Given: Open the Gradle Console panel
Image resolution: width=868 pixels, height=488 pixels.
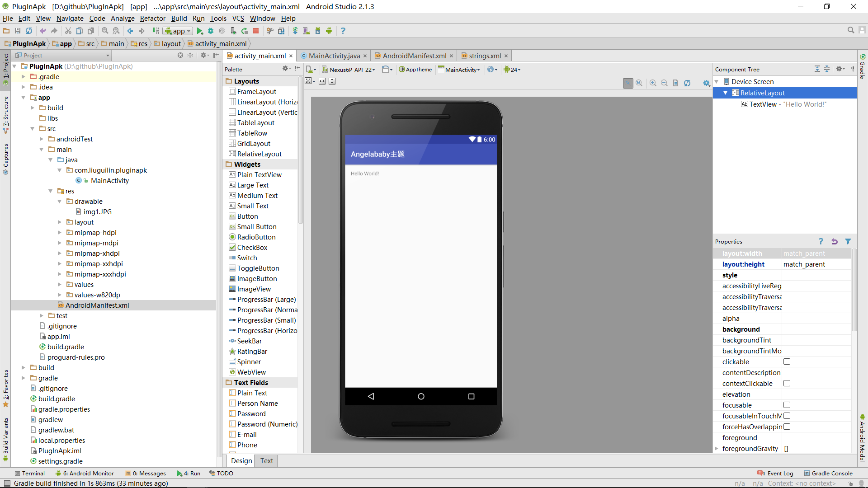Looking at the screenshot, I should point(828,474).
